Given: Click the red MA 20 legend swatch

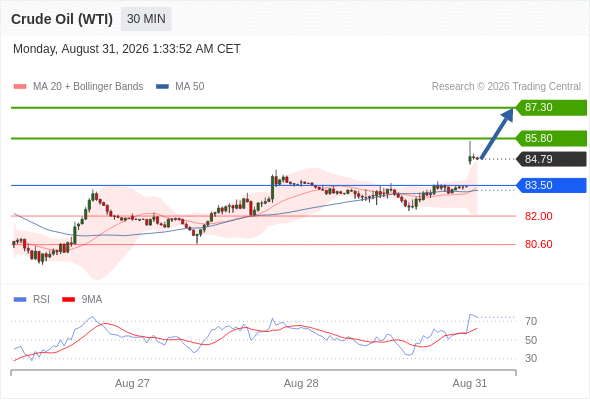Looking at the screenshot, I should 20,87.
